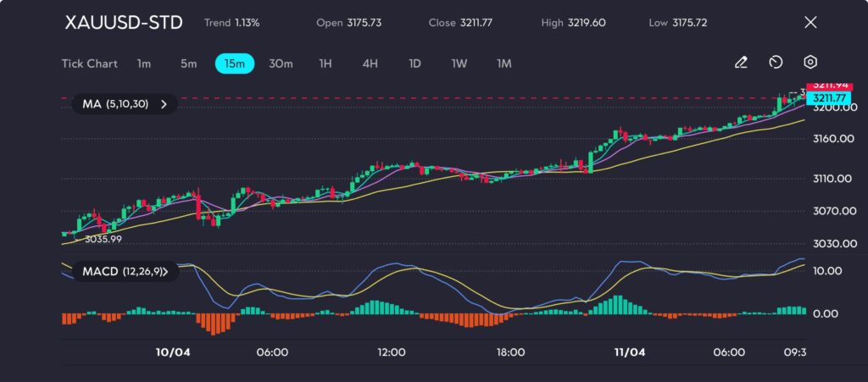Click the 3035.99 low price label
Viewport: 868px width, 382px height.
click(103, 240)
